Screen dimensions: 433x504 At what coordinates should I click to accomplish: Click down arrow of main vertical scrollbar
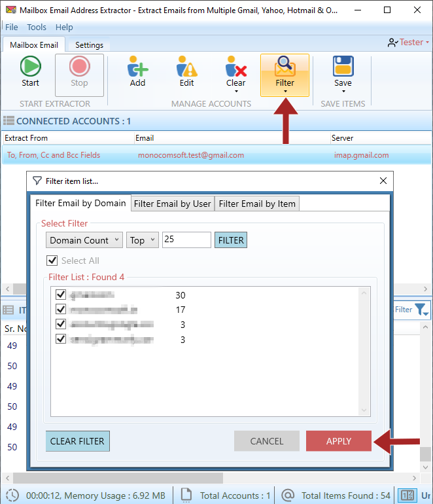[425, 467]
